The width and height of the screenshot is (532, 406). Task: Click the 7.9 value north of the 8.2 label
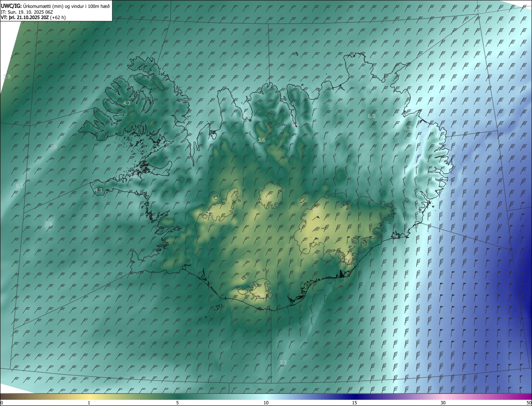click(53, 147)
